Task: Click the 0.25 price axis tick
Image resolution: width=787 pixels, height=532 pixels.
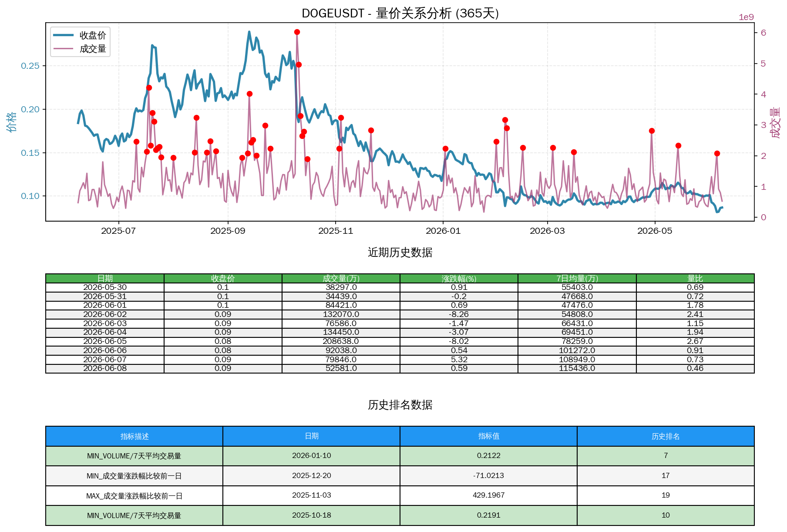Action: point(30,66)
